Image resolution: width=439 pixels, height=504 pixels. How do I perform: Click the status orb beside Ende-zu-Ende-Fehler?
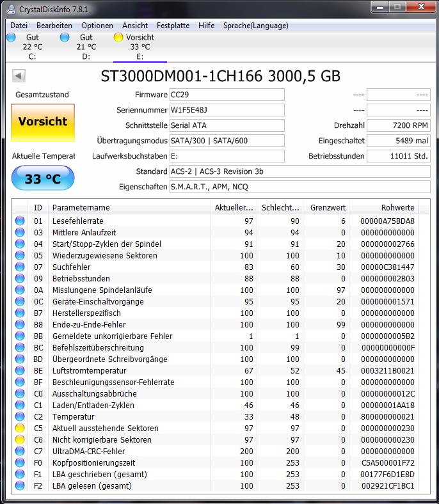point(20,325)
